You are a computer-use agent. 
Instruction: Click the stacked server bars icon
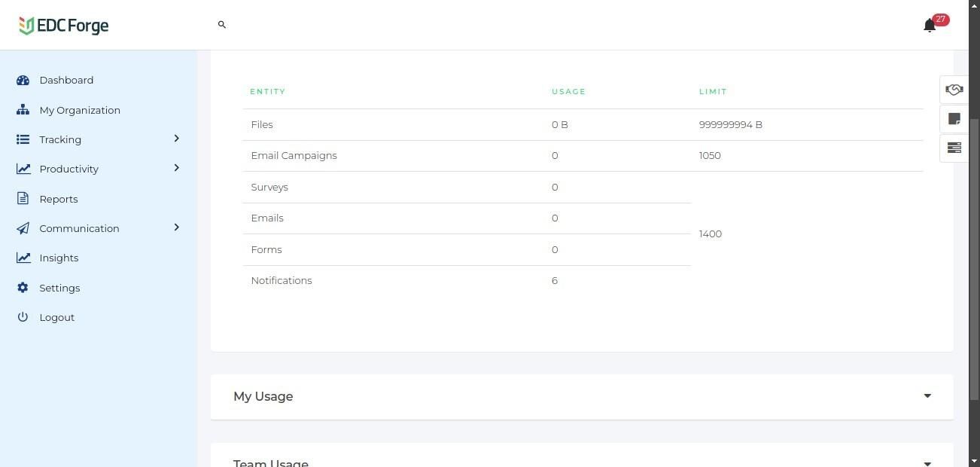click(954, 148)
